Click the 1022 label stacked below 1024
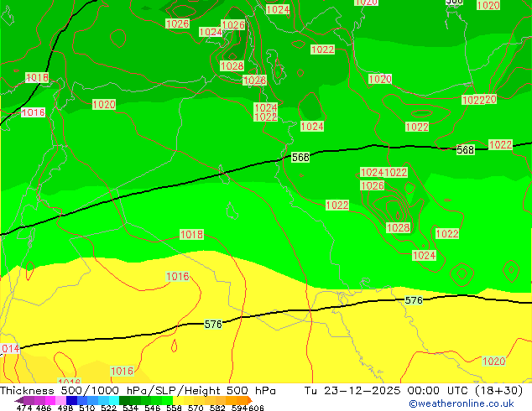The height and width of the screenshot is (411, 532). [266, 117]
